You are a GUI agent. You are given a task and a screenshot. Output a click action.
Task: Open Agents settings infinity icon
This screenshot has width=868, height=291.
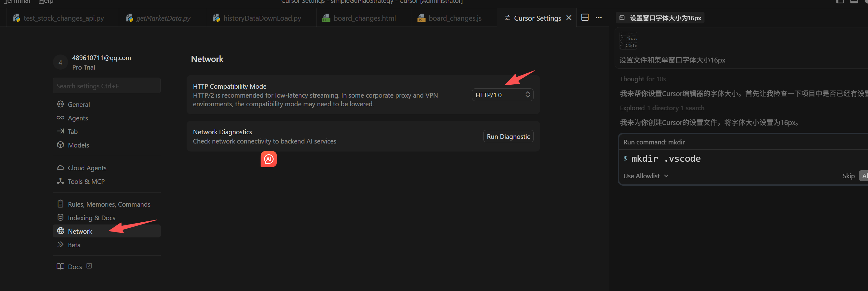pyautogui.click(x=60, y=118)
